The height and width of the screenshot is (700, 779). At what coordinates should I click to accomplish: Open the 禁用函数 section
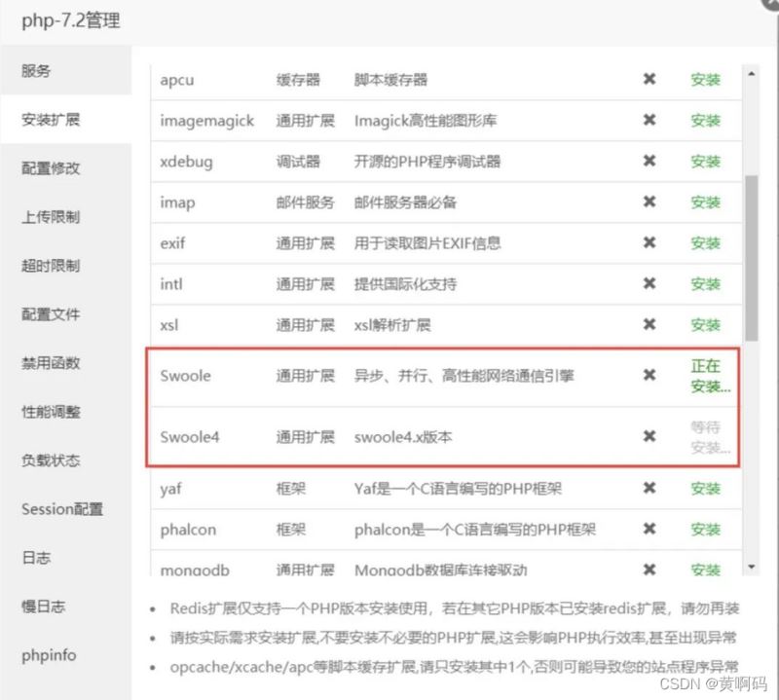pyautogui.click(x=51, y=363)
